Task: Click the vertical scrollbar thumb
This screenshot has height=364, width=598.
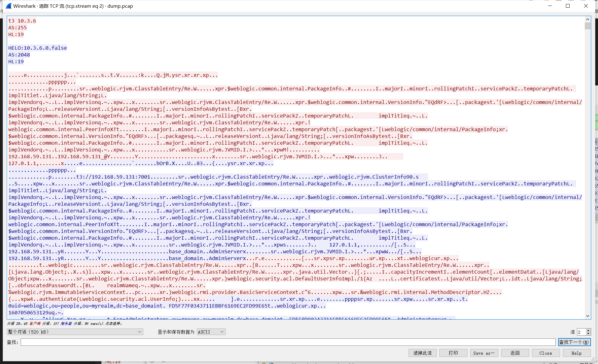Action: (x=587, y=26)
